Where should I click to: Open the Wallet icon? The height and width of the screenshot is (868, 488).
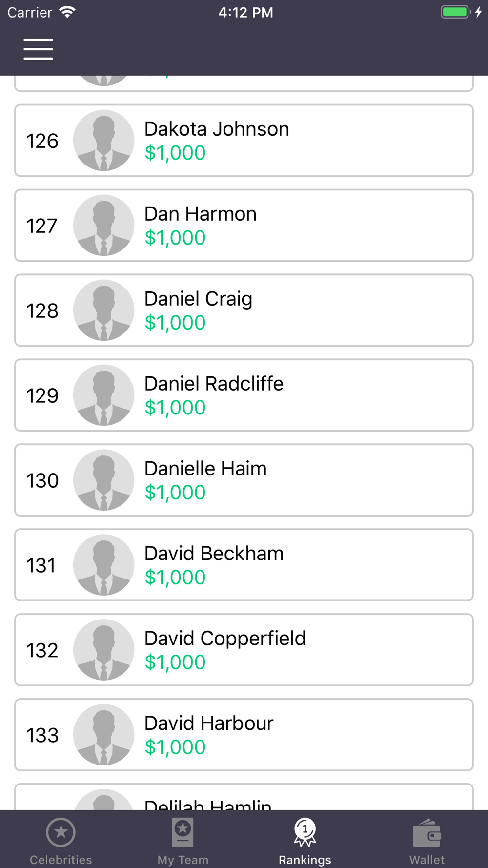tap(427, 833)
